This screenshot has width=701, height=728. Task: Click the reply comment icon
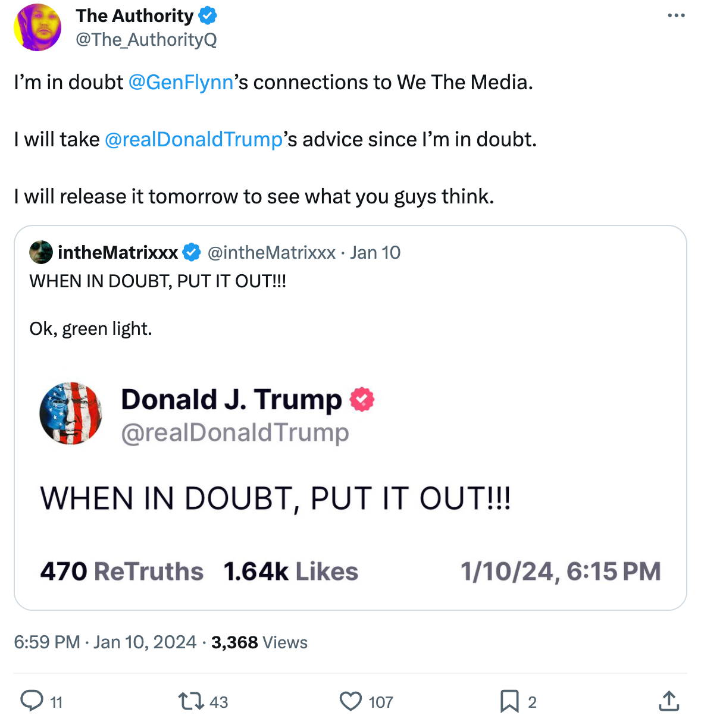point(32,701)
